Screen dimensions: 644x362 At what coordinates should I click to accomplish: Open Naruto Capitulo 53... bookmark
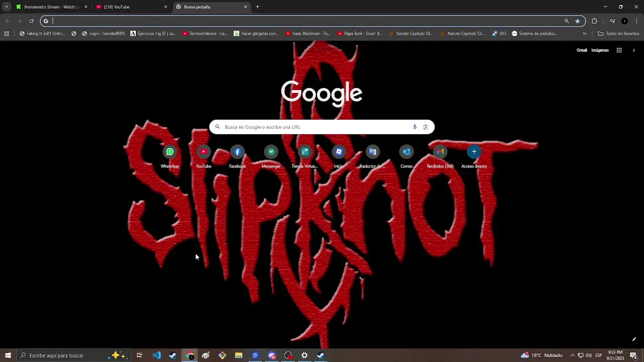(x=462, y=34)
